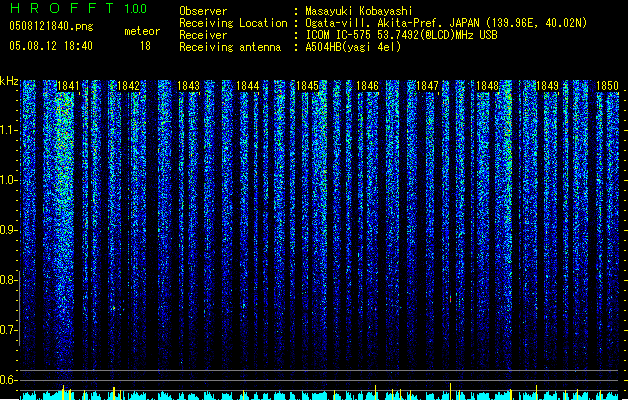Viewport: 629px width, 400px height.
Task: Click the 1847 time marker
Action: [427, 86]
